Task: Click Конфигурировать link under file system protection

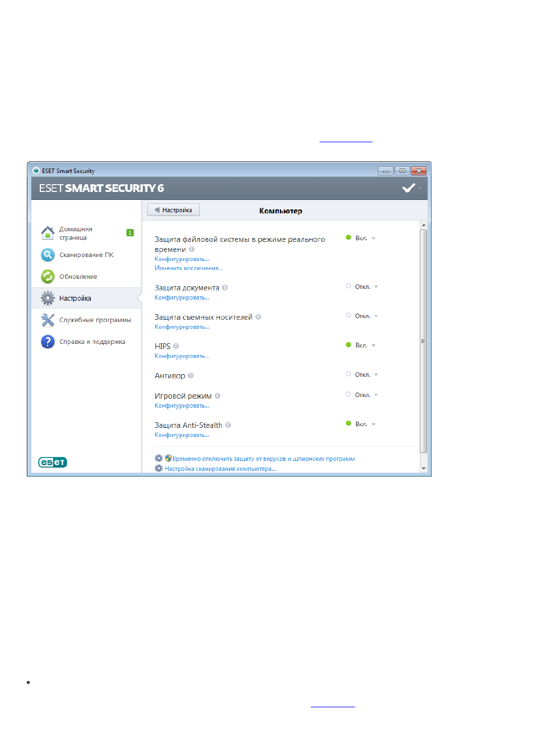Action: (x=182, y=259)
